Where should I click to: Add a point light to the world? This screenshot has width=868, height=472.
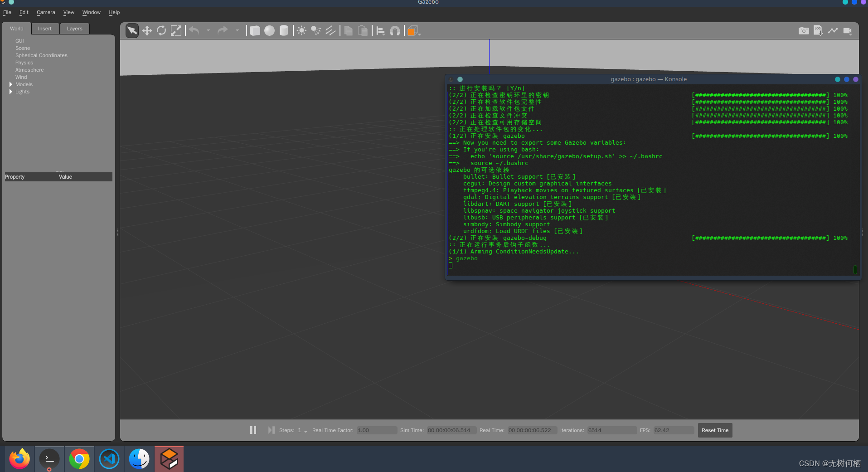point(301,30)
